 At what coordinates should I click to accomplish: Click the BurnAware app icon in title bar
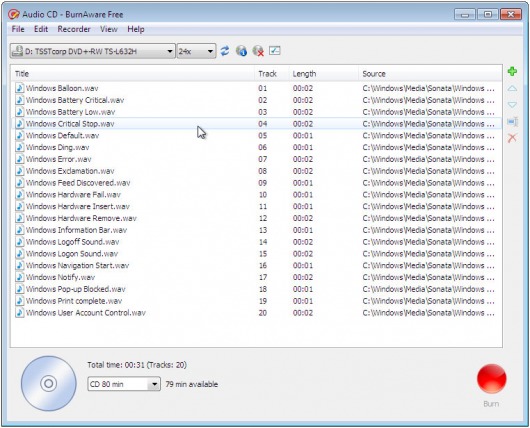14,14
